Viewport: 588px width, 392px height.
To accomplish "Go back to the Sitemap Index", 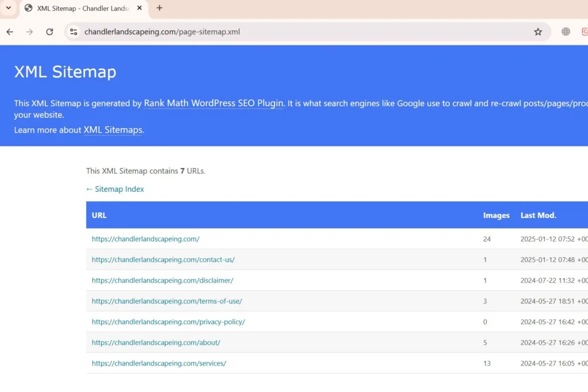I will coord(115,189).
